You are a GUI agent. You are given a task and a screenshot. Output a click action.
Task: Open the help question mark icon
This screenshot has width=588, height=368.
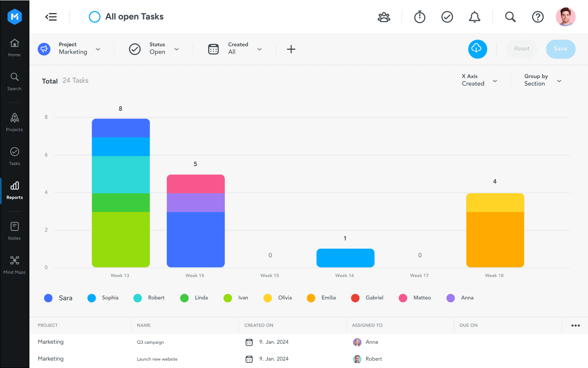tap(537, 17)
